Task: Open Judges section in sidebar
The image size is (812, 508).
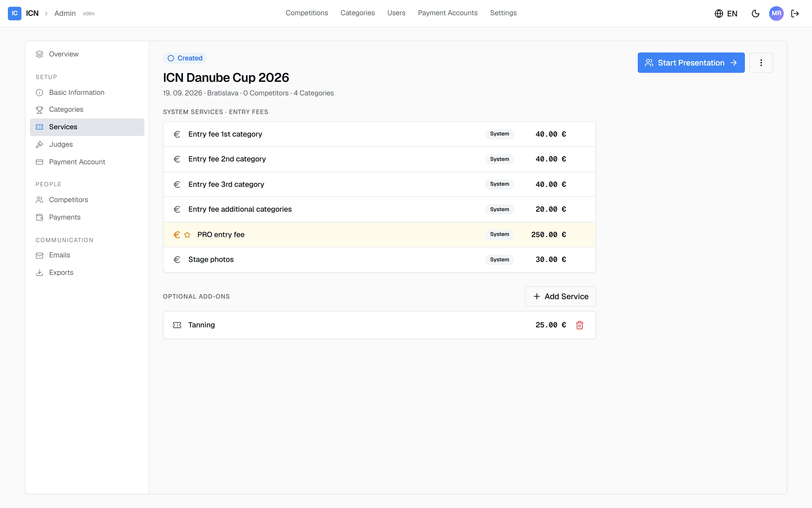Action: coord(87,144)
